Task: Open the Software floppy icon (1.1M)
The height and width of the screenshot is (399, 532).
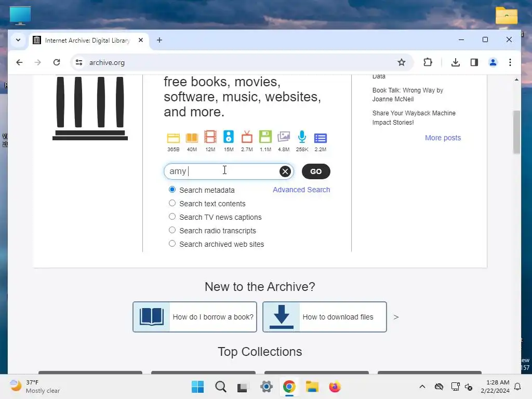Action: click(265, 137)
